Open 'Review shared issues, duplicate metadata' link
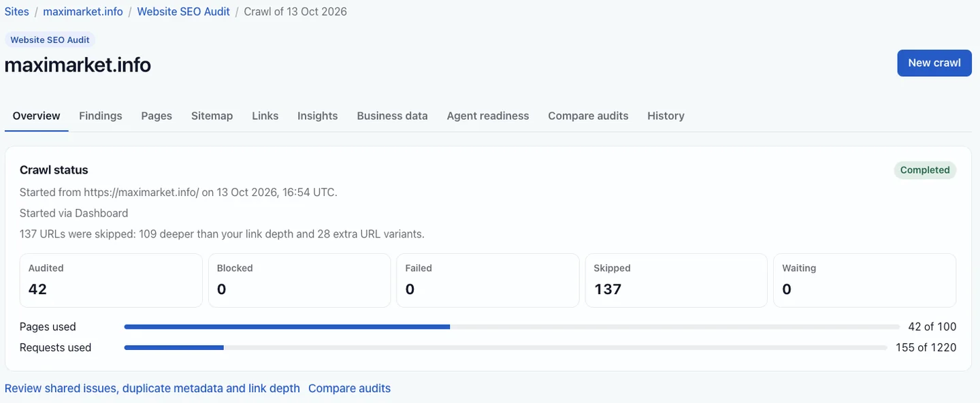 pos(152,389)
